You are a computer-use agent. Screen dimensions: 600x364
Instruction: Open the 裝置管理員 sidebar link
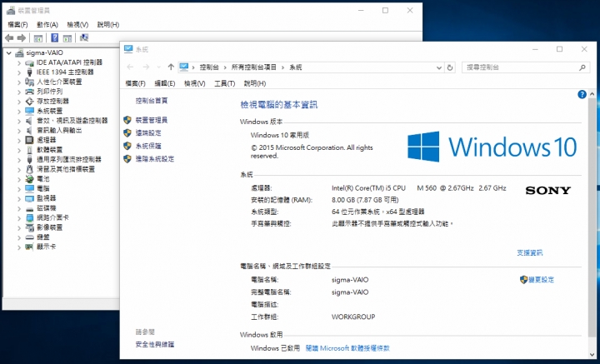152,120
